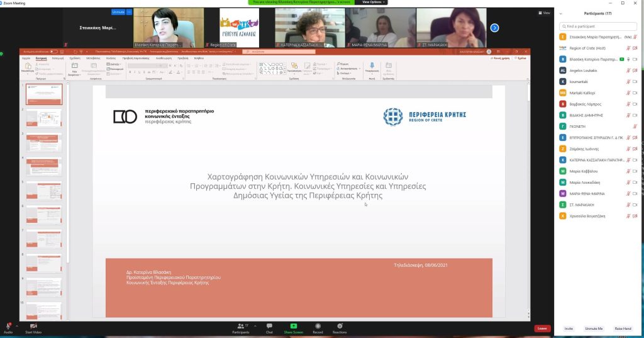Click the mute icon on ΣΤ. ΜΑΡΑΚΑΚΗ row

[628, 205]
